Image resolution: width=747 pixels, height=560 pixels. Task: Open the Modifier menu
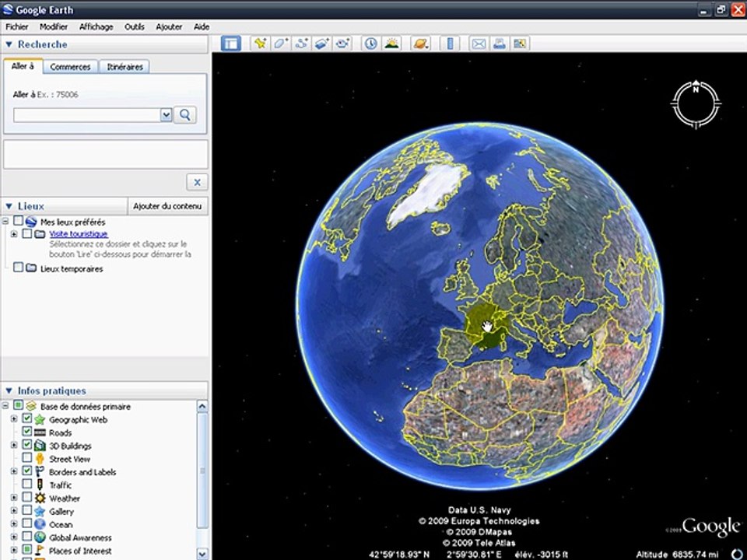tap(54, 26)
